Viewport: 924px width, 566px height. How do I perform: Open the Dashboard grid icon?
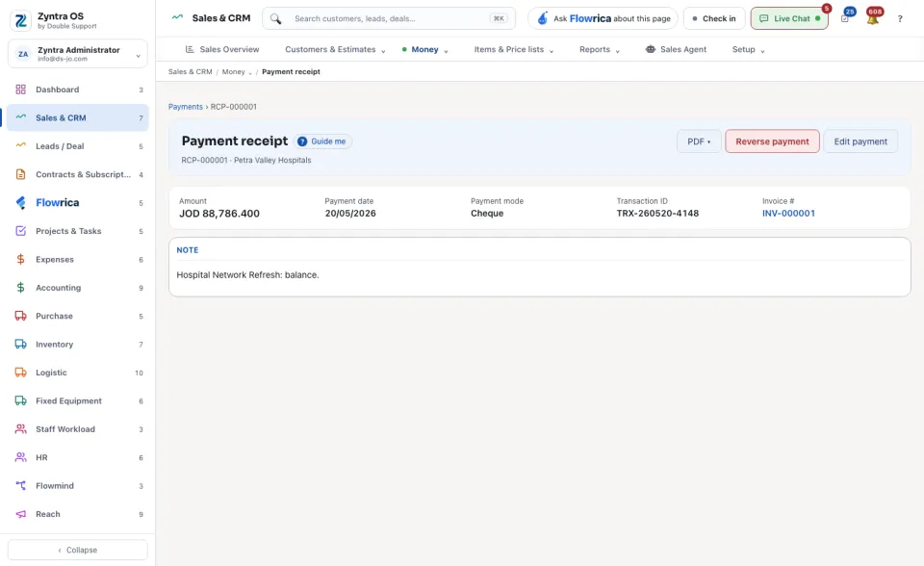[20, 90]
